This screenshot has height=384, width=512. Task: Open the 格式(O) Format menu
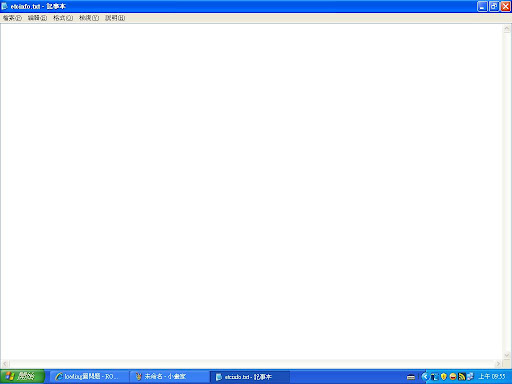(x=63, y=18)
